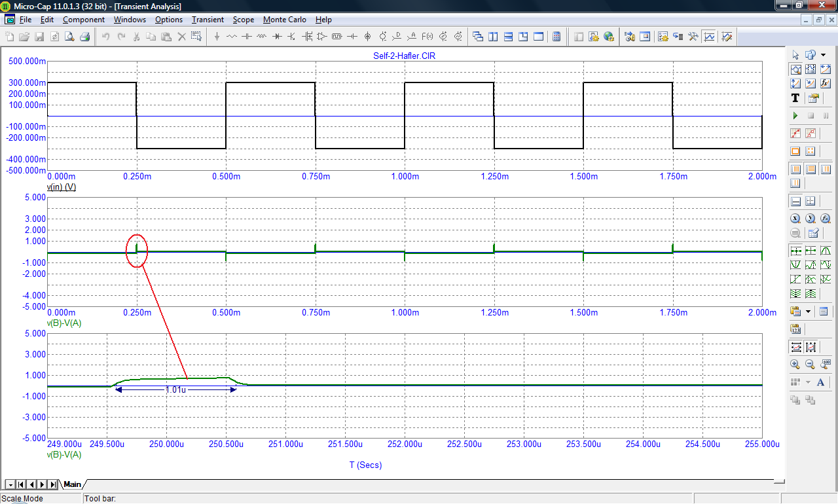Open the Transient menu
Image resolution: width=838 pixels, height=504 pixels.
pyautogui.click(x=208, y=20)
